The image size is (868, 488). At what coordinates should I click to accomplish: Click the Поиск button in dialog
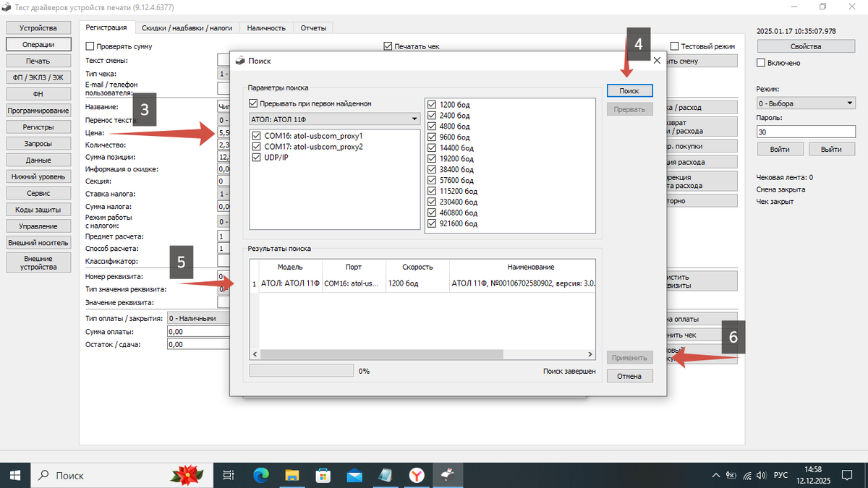[x=630, y=90]
